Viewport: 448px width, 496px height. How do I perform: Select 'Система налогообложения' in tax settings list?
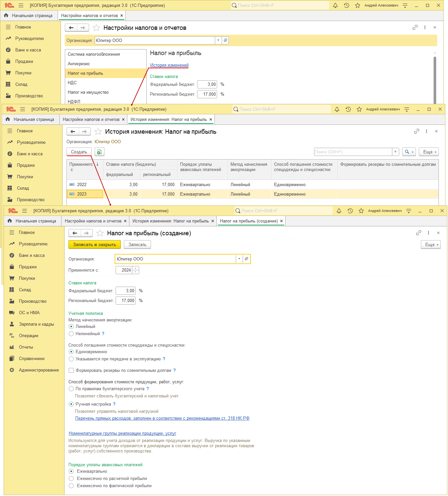[x=106, y=54]
